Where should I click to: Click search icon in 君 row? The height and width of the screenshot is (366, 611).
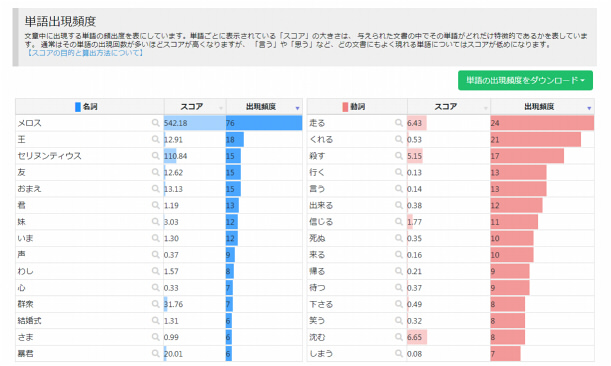[155, 205]
